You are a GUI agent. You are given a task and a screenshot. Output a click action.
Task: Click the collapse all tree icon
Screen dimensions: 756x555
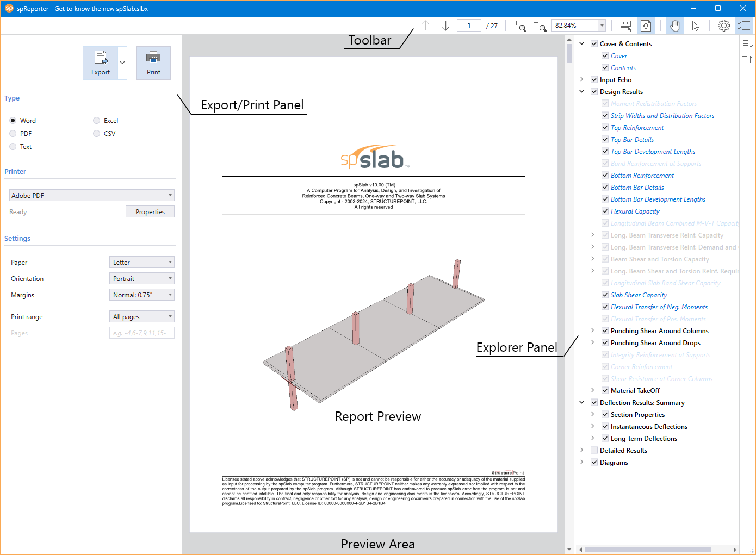pos(747,58)
